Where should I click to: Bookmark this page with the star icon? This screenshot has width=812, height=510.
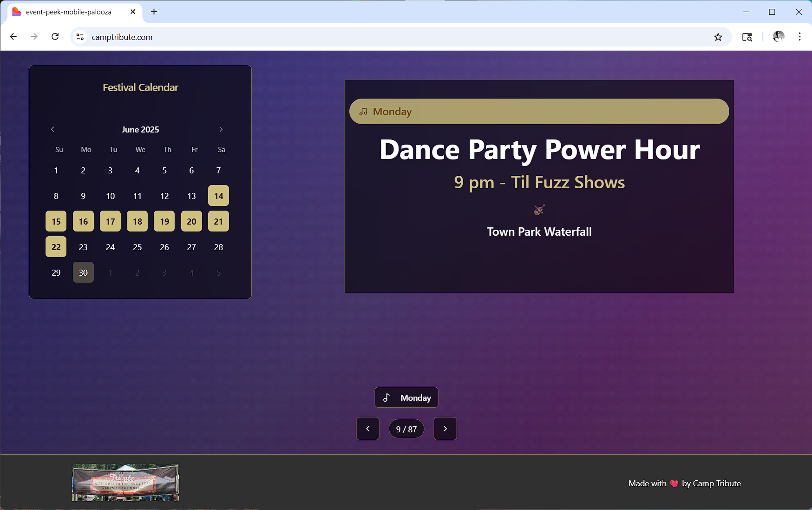tap(718, 37)
